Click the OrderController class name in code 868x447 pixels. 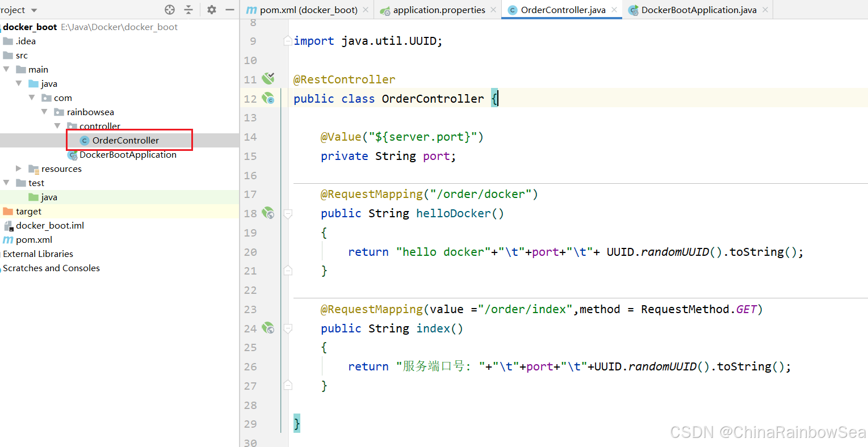tap(433, 99)
